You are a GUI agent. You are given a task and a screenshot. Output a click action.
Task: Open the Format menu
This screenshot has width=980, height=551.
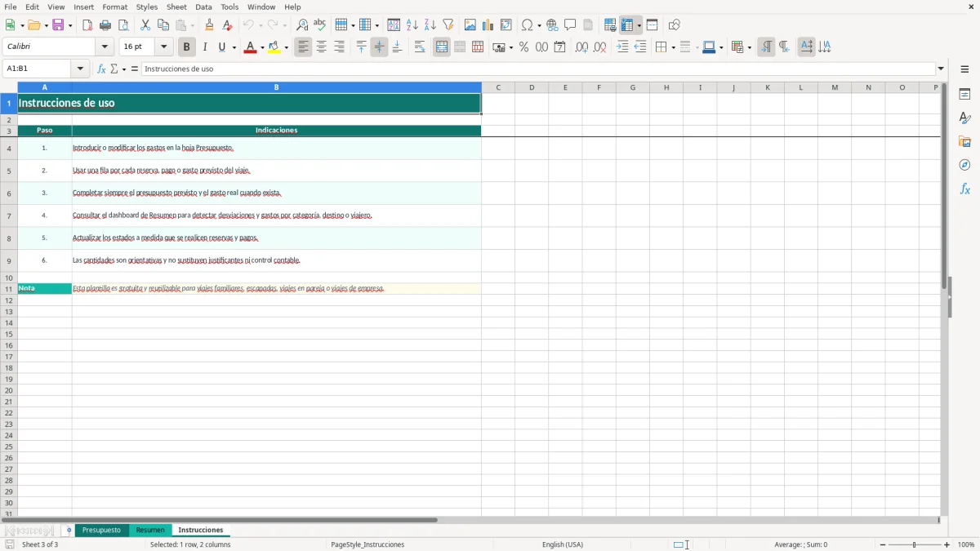(x=115, y=7)
